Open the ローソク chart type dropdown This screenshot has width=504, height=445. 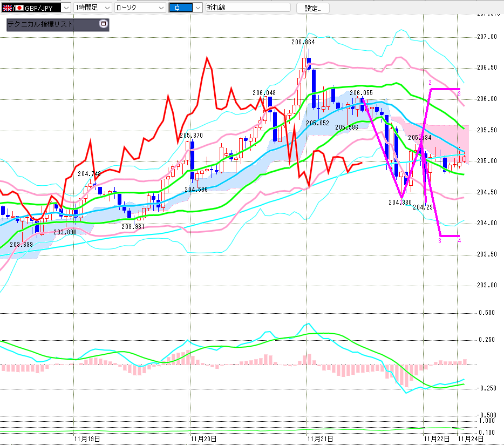(160, 8)
